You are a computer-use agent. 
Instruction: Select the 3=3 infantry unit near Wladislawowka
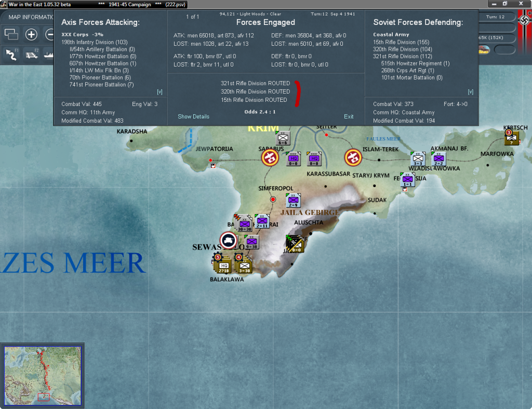click(x=418, y=159)
